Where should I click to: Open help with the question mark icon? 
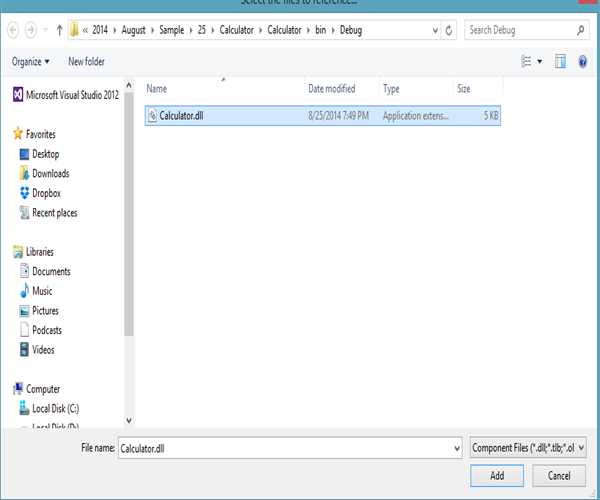coord(582,62)
